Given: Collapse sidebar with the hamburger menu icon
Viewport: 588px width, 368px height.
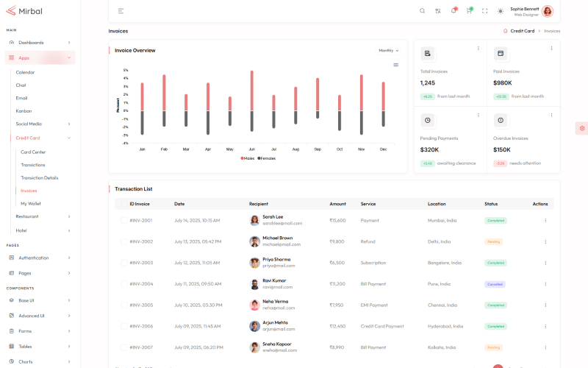Looking at the screenshot, I should click(x=121, y=11).
